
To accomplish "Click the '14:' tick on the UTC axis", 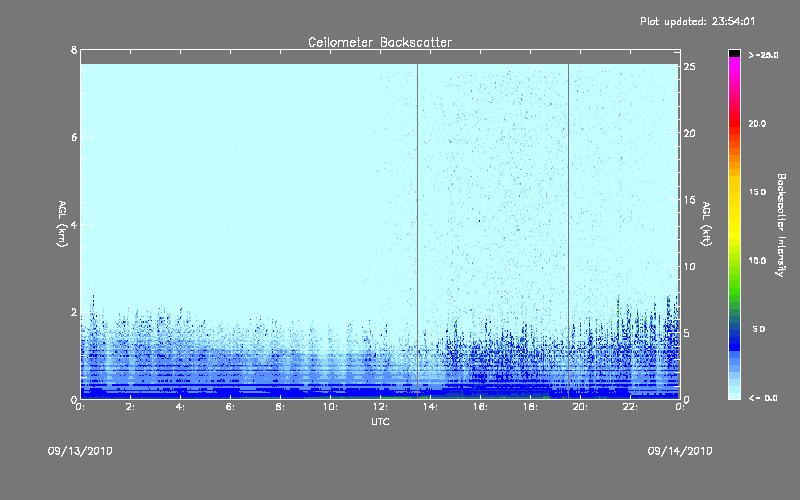I will click(430, 407).
